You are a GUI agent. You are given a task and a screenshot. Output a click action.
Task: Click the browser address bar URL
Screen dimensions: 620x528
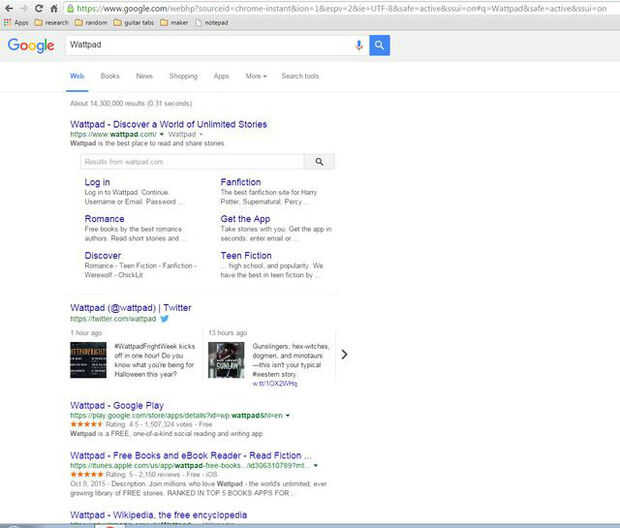342,8
